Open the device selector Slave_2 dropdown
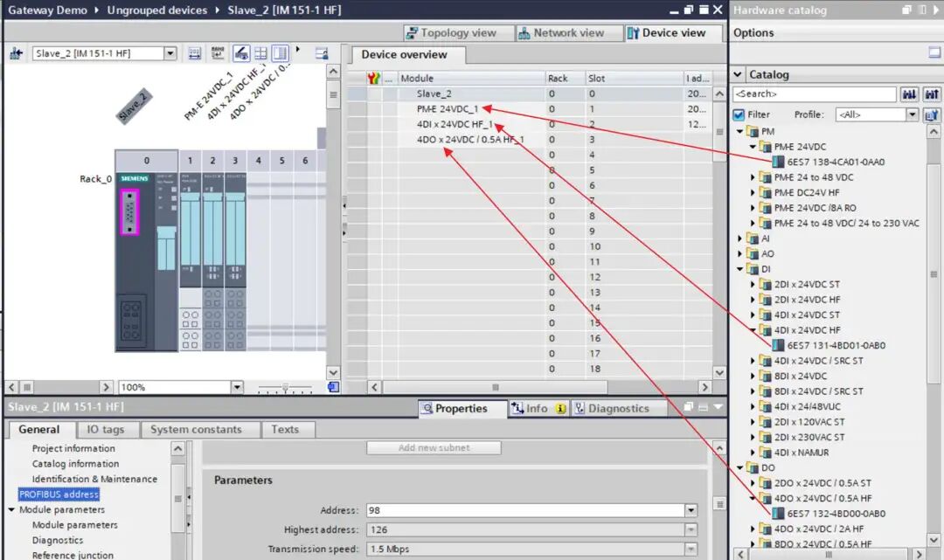Image resolution: width=944 pixels, height=560 pixels. click(170, 54)
